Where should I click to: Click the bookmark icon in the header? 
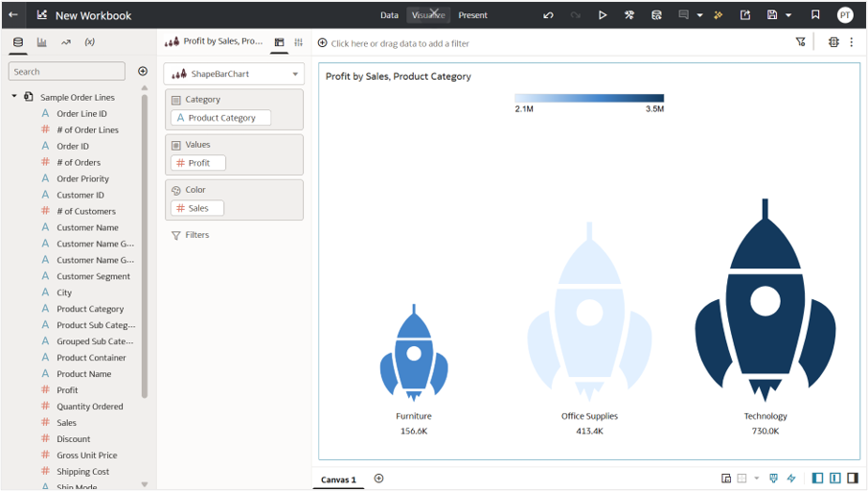click(x=815, y=15)
